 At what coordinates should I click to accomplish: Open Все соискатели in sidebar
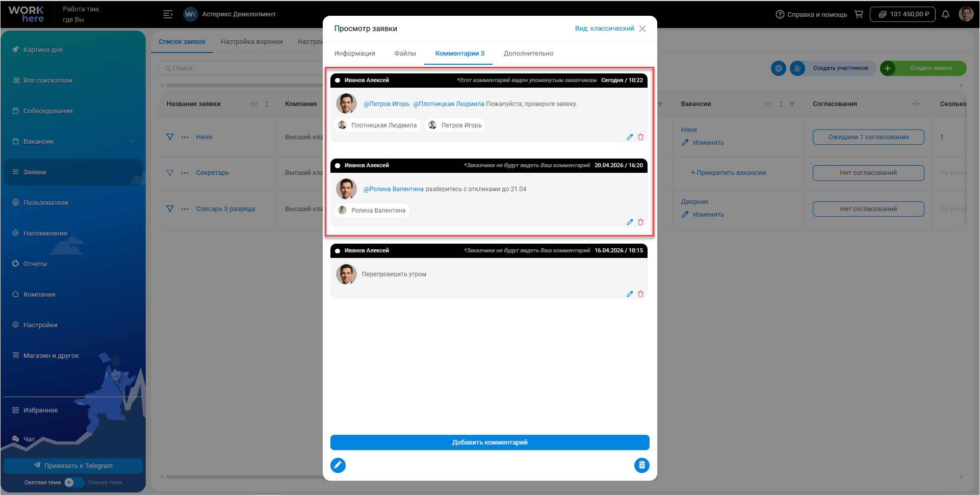(x=48, y=81)
